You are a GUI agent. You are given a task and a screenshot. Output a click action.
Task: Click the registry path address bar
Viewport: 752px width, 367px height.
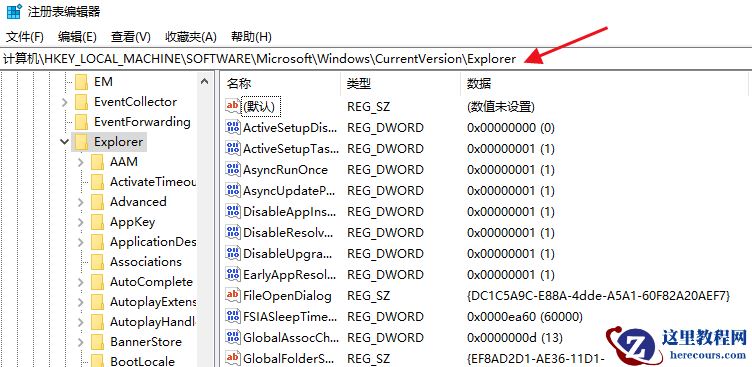376,59
